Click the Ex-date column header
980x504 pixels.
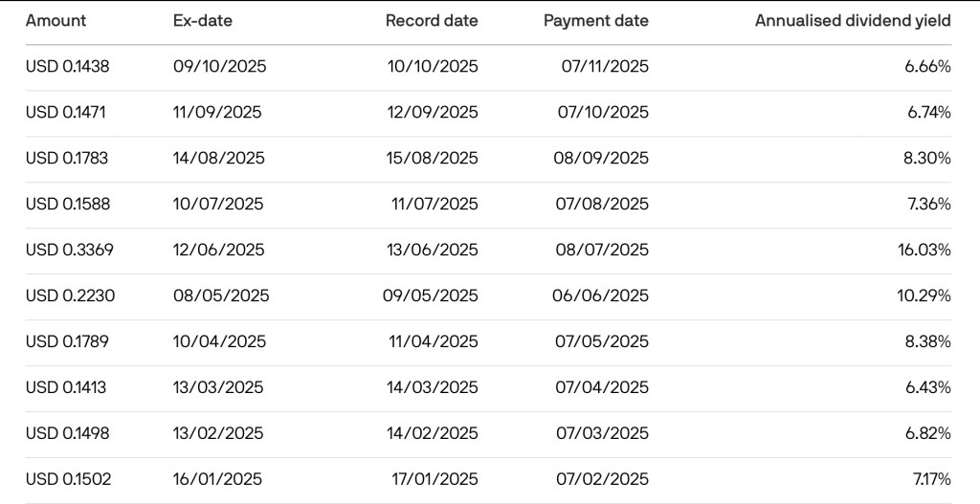click(203, 20)
